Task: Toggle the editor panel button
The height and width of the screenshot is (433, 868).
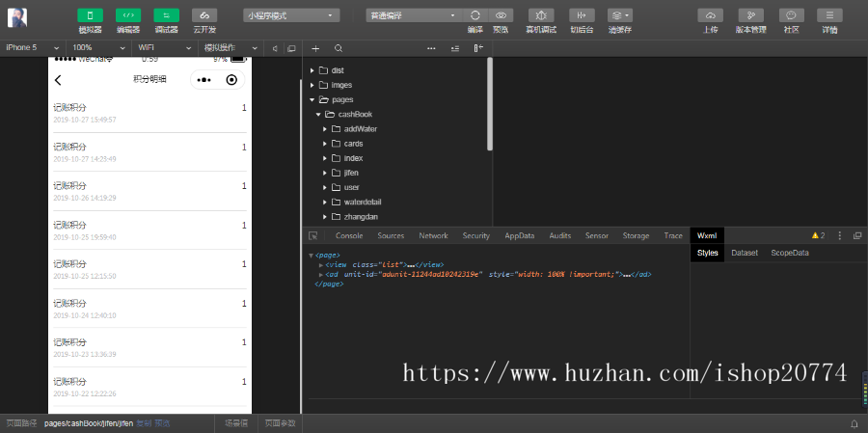Action: (x=128, y=15)
